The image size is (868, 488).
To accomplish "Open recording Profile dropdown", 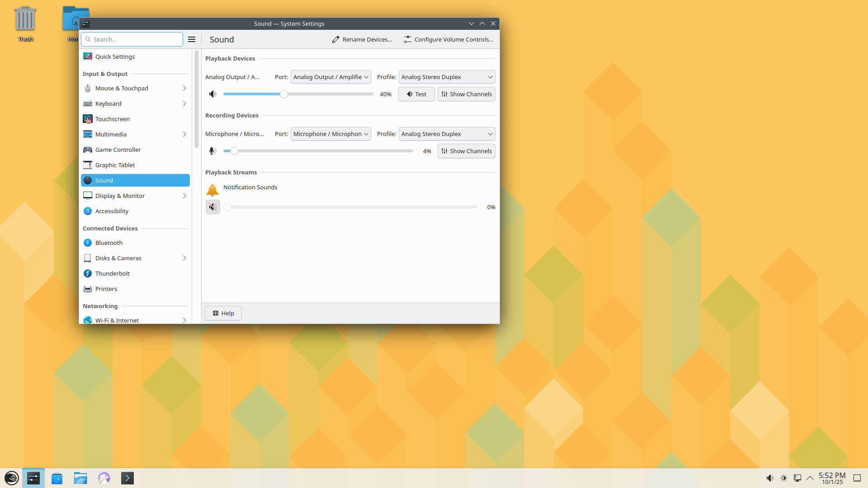I will (x=447, y=134).
